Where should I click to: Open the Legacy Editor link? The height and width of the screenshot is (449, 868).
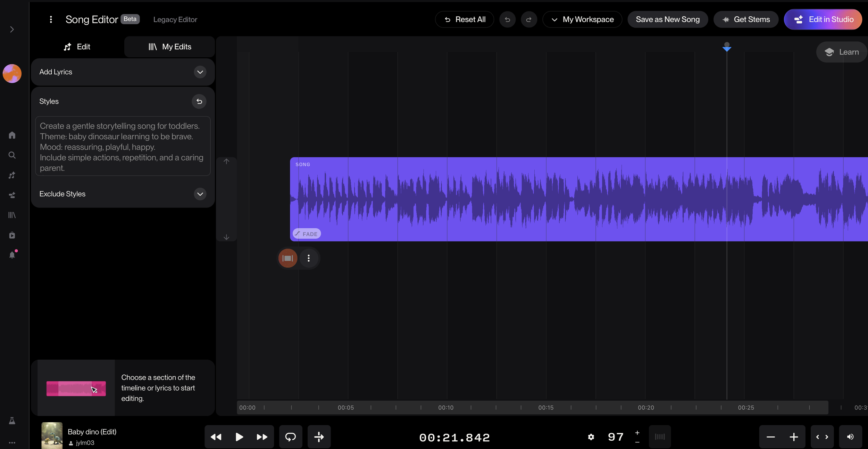point(175,19)
